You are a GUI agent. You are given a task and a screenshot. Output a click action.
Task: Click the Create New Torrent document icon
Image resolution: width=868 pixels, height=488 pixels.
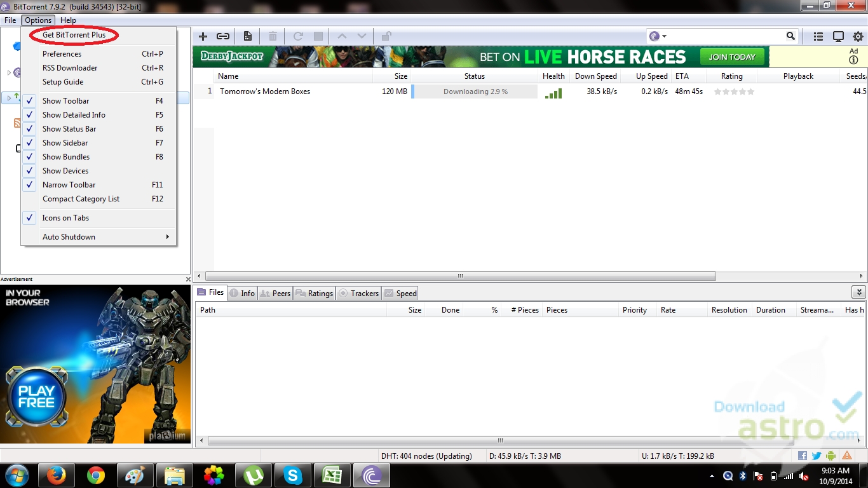coord(248,36)
